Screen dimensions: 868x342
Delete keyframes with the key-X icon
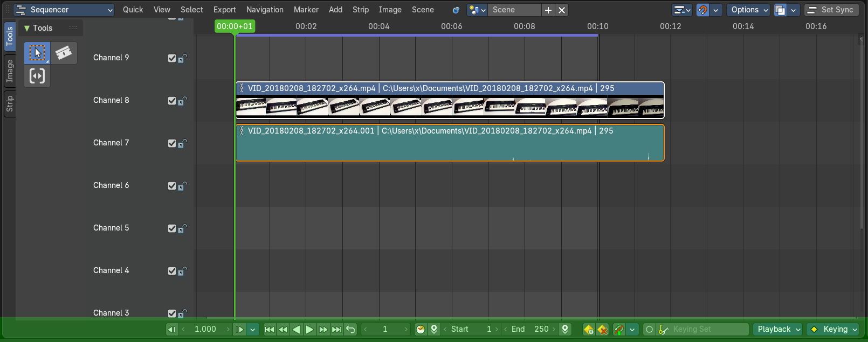(603, 329)
